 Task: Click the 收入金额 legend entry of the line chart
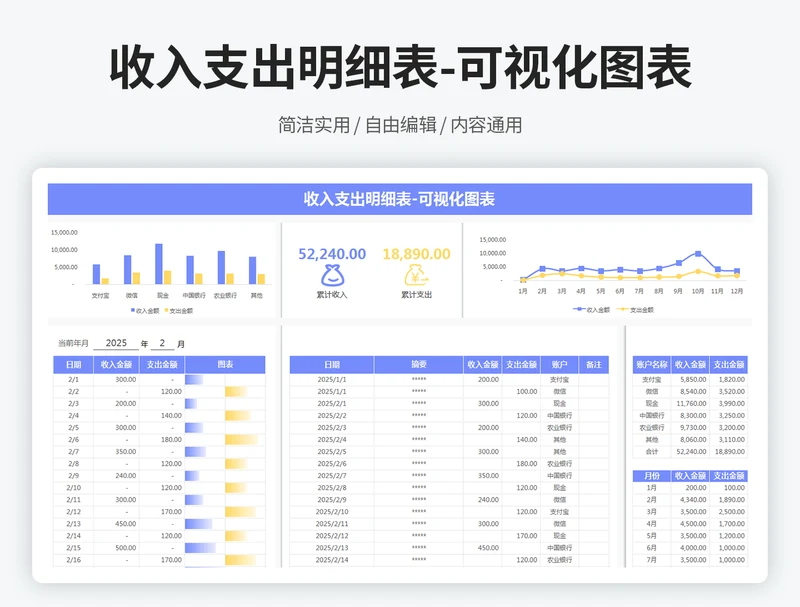(x=591, y=310)
